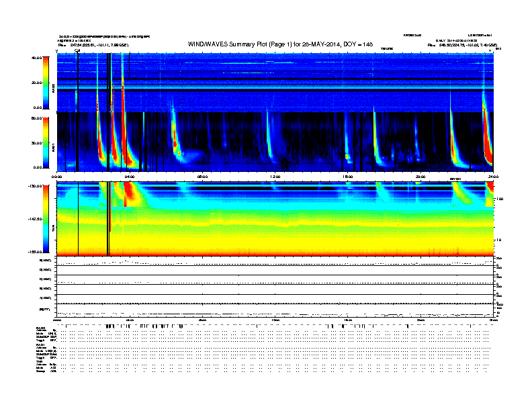
Task: Click the 10 label on TNR right axis
Action: click(498, 240)
